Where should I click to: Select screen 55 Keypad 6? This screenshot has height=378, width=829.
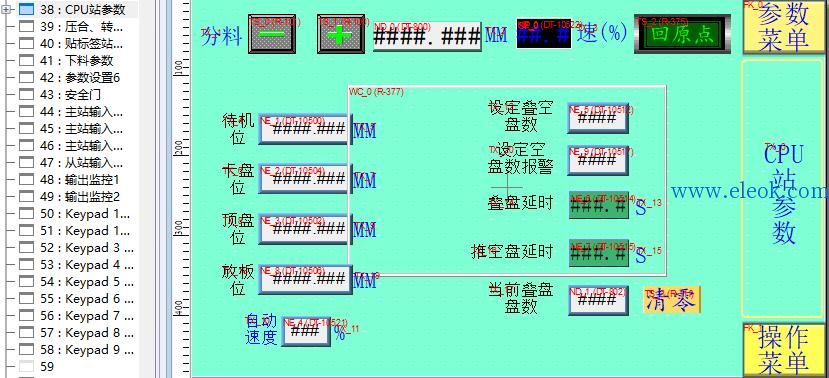click(87, 299)
